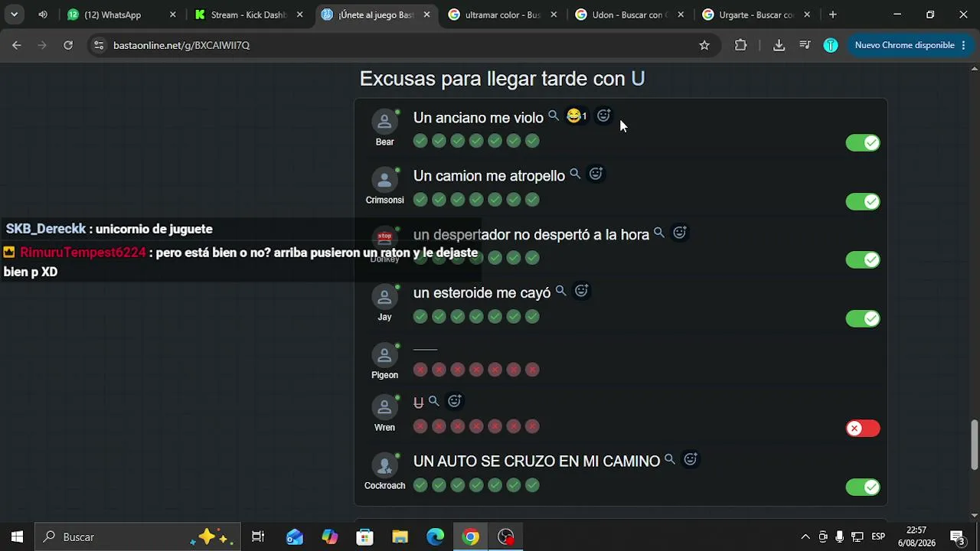
Task: Open the Windows Start menu
Action: pos(17,537)
